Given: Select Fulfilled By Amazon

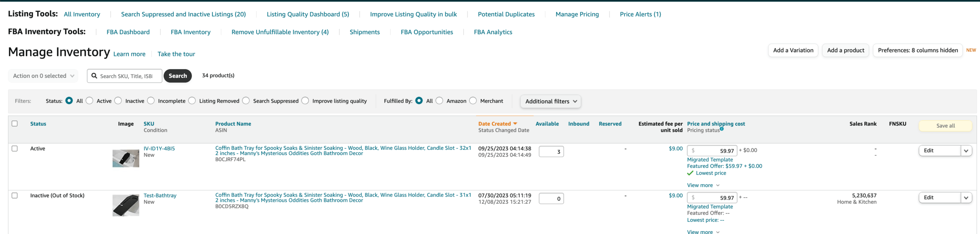Looking at the screenshot, I should [x=439, y=101].
